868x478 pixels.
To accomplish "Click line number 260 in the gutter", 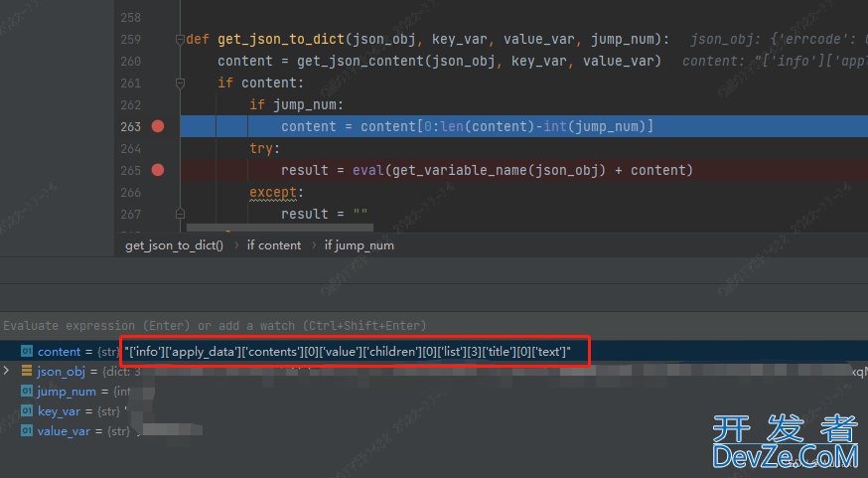I will (129, 61).
